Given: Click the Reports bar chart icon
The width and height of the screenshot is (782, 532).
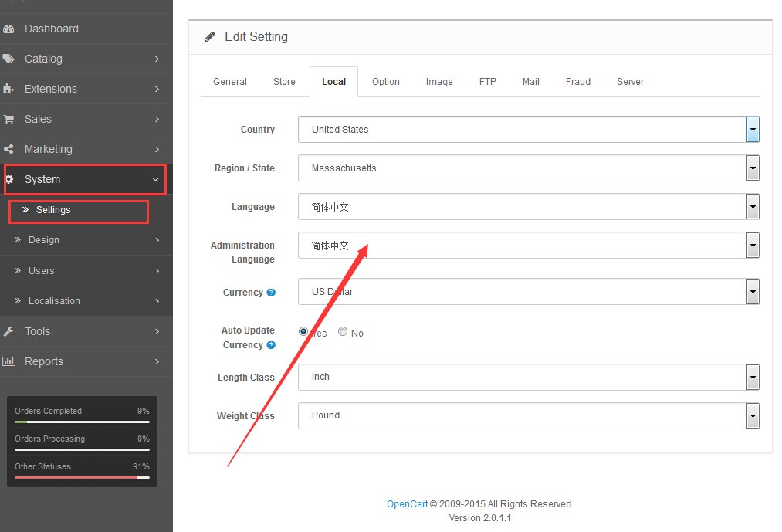Looking at the screenshot, I should 8,361.
